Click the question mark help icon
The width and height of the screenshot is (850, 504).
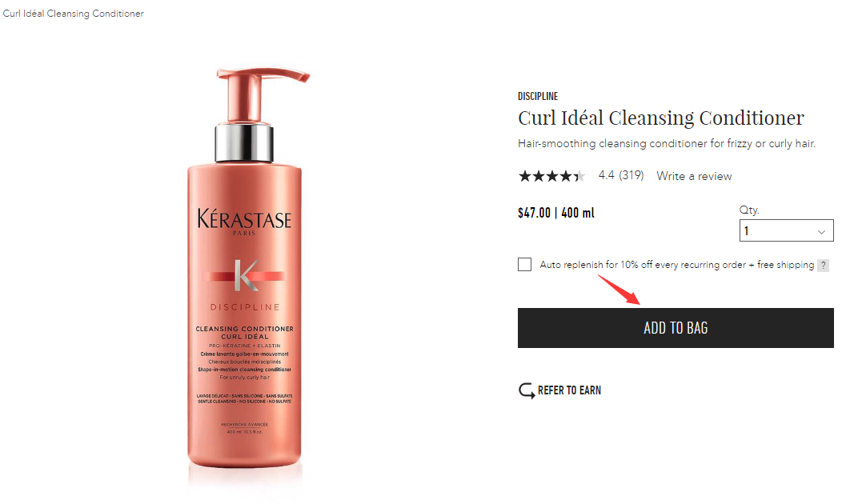click(x=823, y=265)
